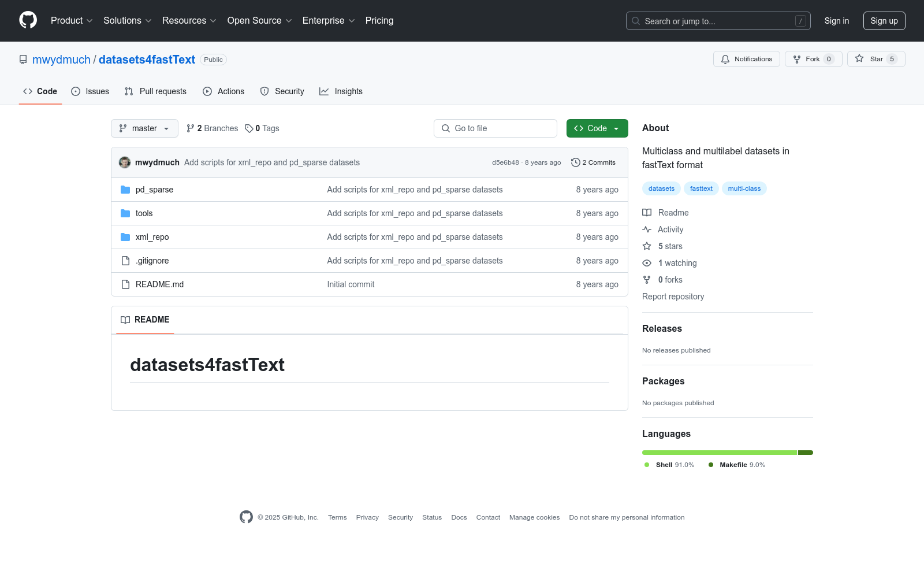924x578 pixels.
Task: Click the Shell language bar segment
Action: click(x=720, y=453)
